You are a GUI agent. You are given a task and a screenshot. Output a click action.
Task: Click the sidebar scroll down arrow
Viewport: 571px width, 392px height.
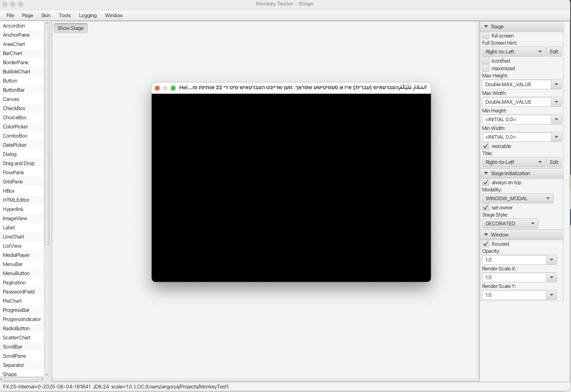tap(47, 374)
